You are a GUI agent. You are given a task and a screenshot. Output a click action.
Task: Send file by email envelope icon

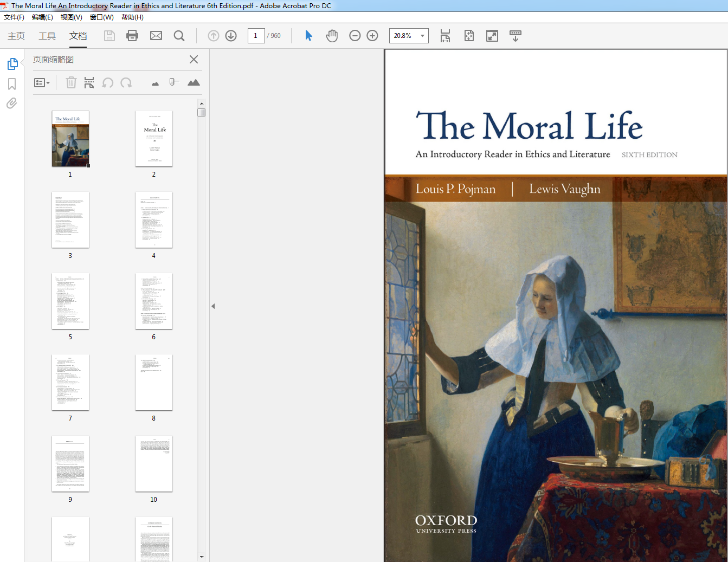pos(156,36)
